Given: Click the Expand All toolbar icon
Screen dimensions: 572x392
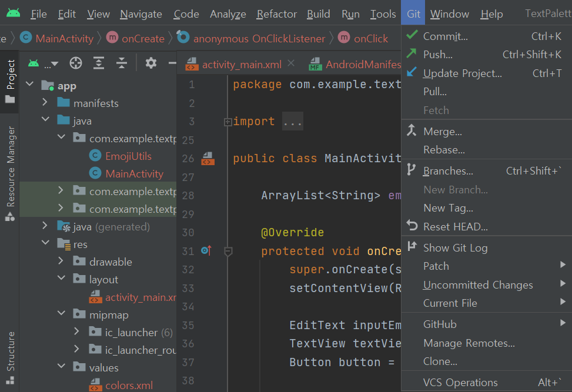Looking at the screenshot, I should pyautogui.click(x=99, y=63).
